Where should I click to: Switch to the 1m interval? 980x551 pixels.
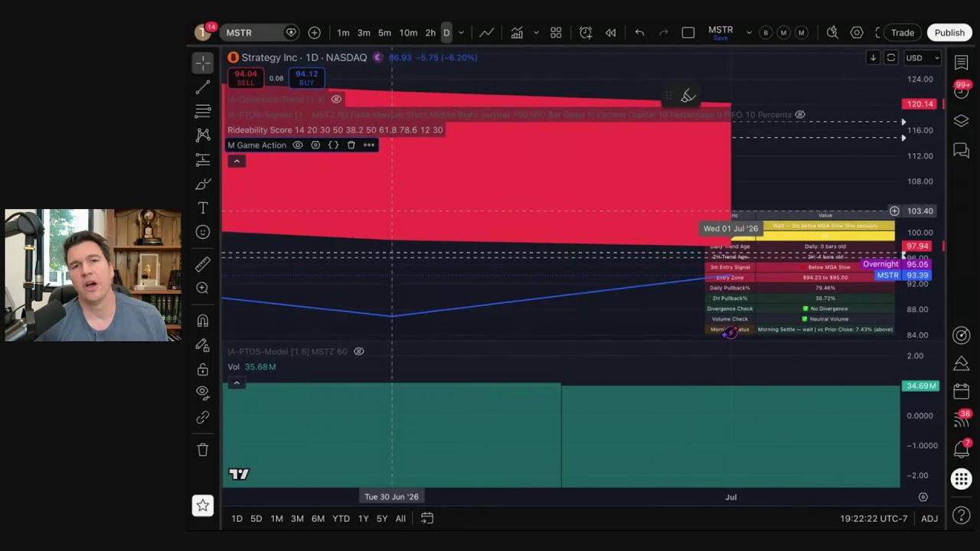click(343, 33)
